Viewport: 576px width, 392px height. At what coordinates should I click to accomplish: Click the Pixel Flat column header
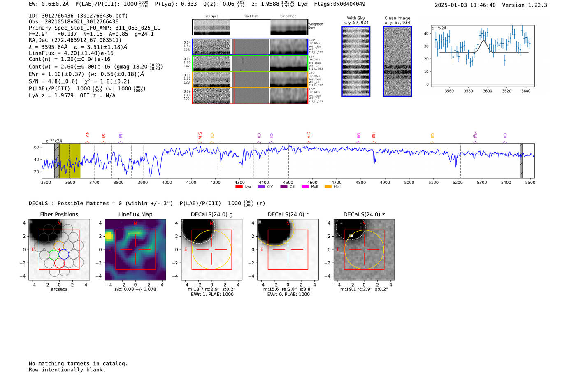(x=251, y=16)
